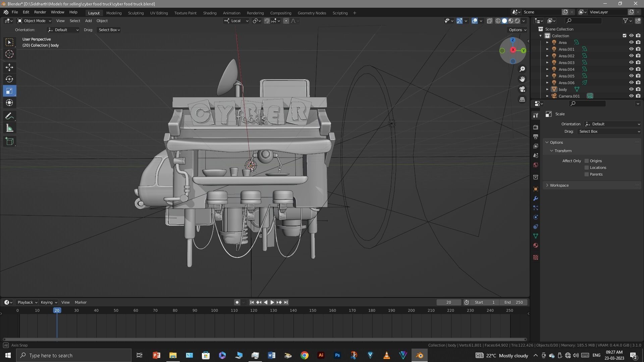This screenshot has width=644, height=362.
Task: Collapse the Collection tree node
Action: (x=541, y=36)
